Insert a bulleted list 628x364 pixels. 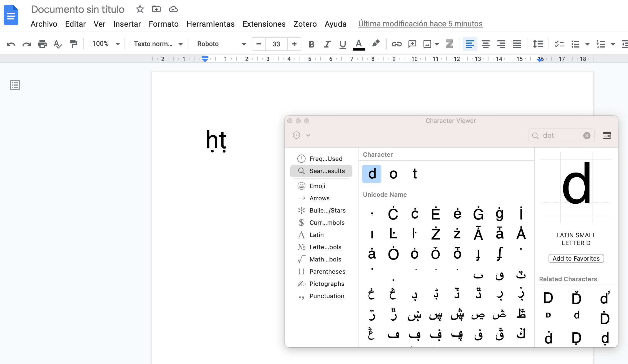pyautogui.click(x=575, y=44)
